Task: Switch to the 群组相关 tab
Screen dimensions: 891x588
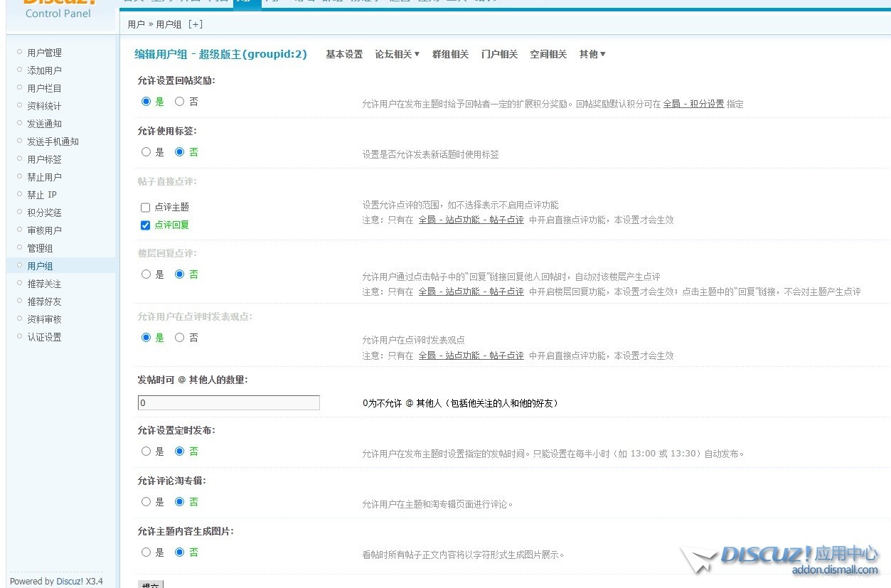Action: [x=450, y=55]
